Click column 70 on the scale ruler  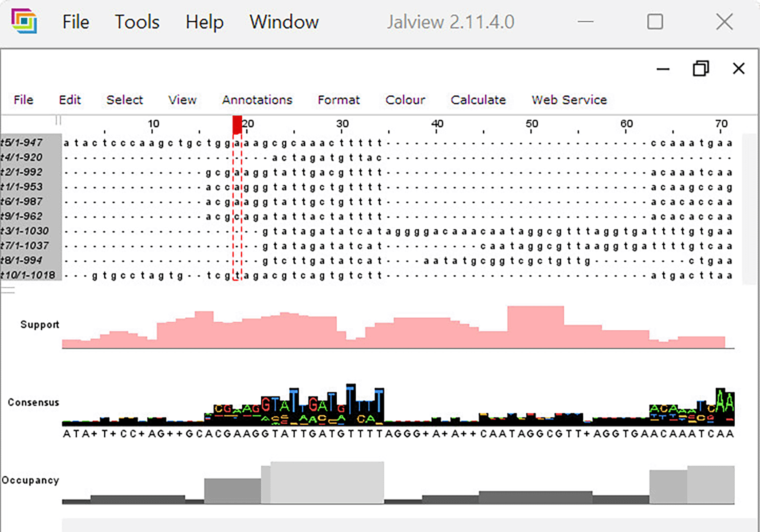[x=721, y=124]
